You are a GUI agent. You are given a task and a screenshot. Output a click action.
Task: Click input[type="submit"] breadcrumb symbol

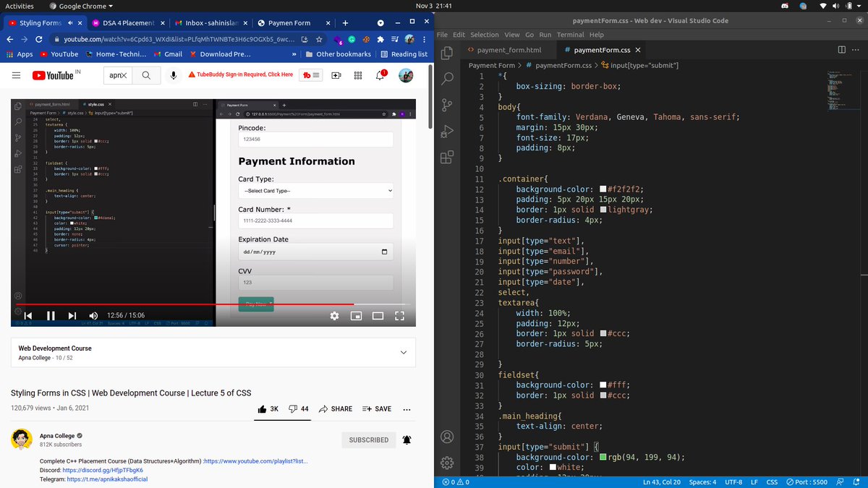(x=640, y=65)
